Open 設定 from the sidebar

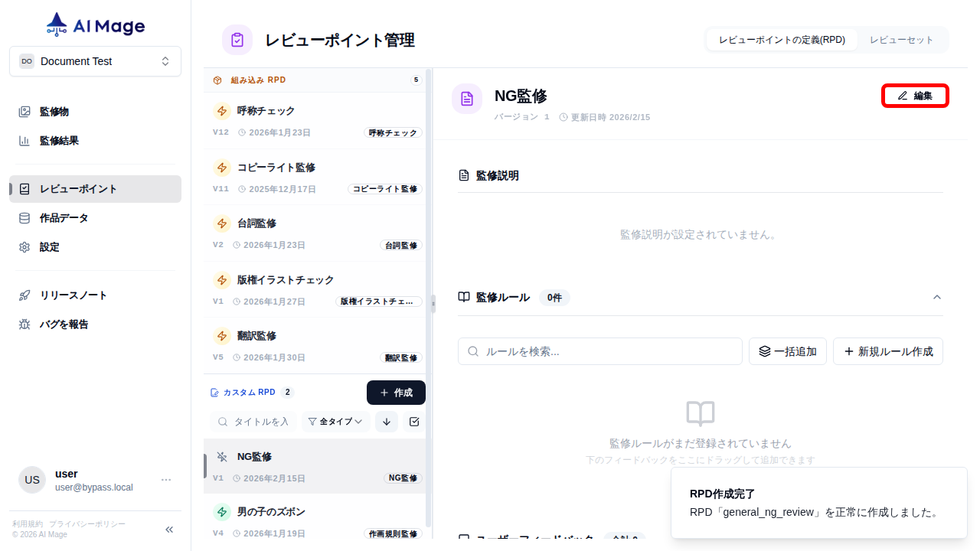(x=49, y=246)
